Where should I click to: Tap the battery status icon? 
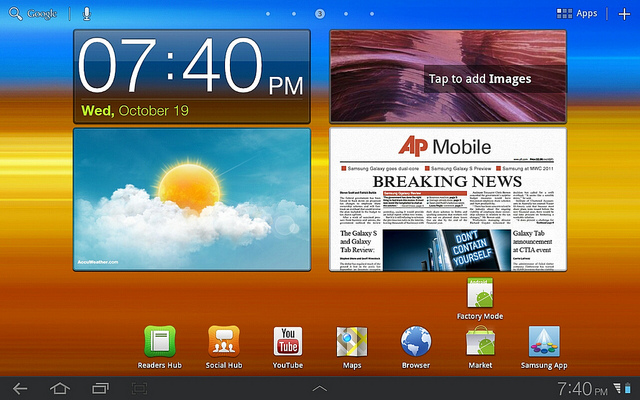[627, 388]
